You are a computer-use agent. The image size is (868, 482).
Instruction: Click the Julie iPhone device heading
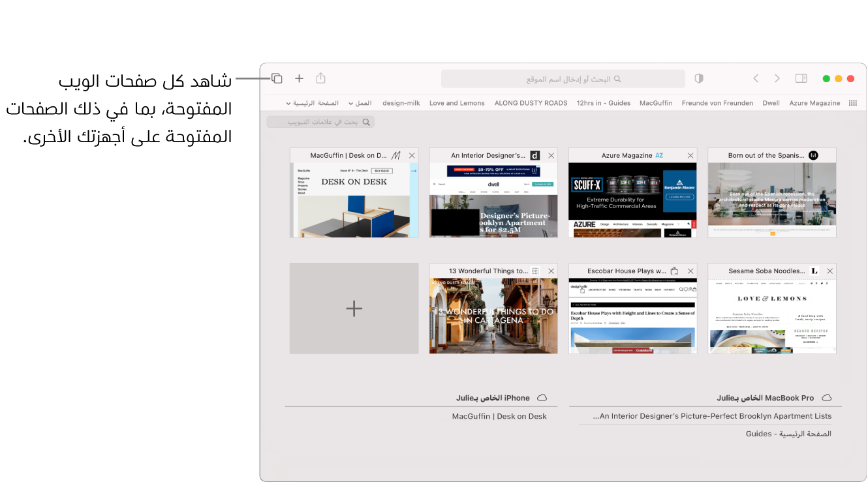[x=493, y=398]
